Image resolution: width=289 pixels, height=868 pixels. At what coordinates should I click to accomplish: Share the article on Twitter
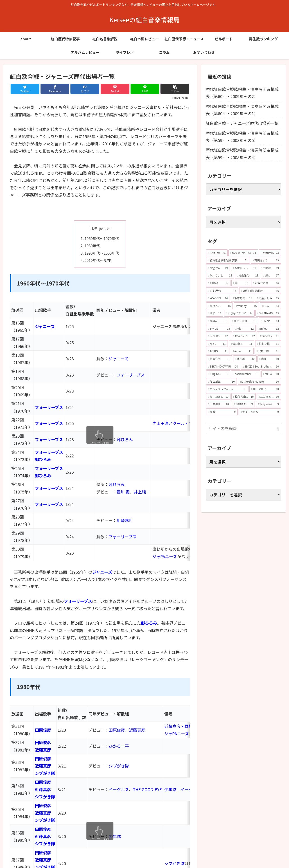25,89
